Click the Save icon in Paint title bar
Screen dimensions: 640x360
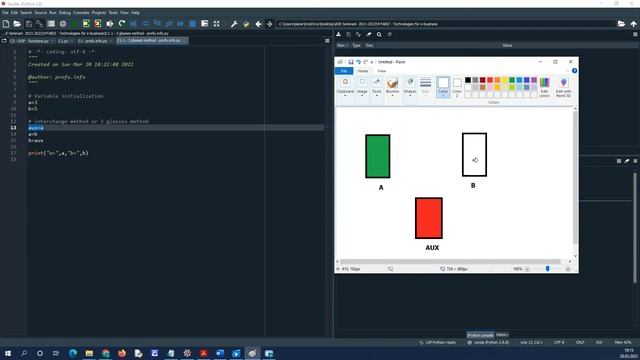[x=350, y=62]
